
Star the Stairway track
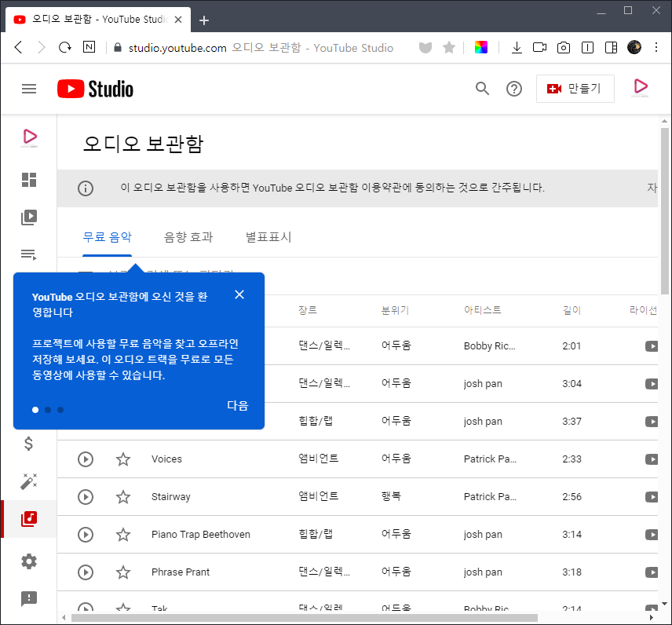tap(123, 497)
